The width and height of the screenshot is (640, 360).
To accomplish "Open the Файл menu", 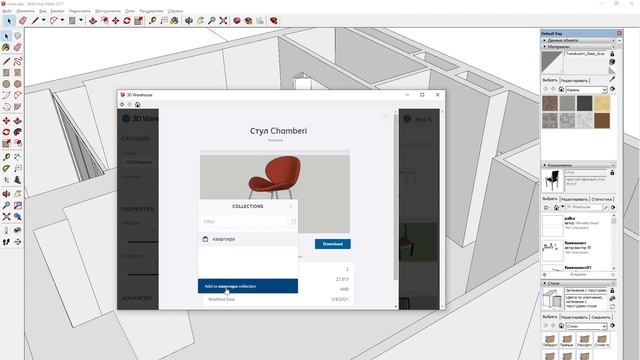I will coord(7,11).
